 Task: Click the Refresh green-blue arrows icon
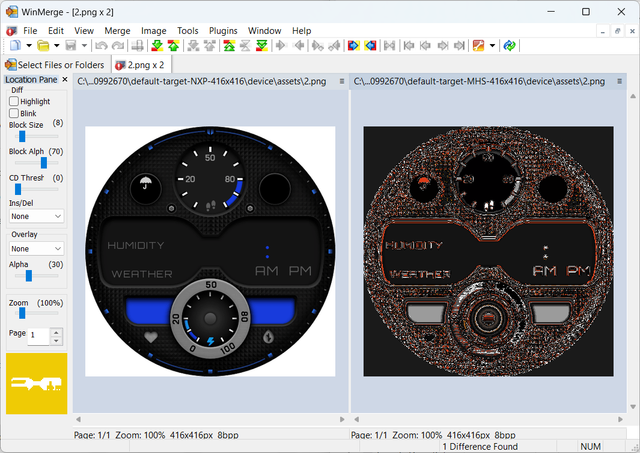tap(509, 45)
